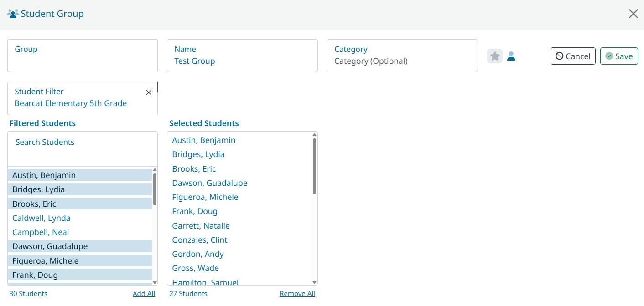Click Remove All students link
The width and height of the screenshot is (644, 306).
297,294
